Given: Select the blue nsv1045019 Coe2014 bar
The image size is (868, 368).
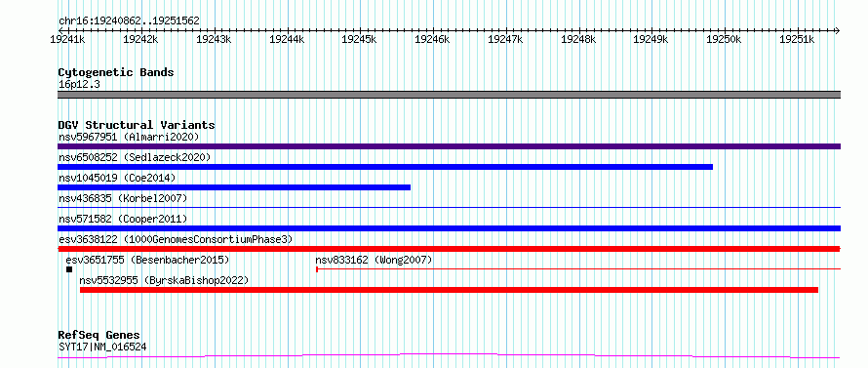Looking at the screenshot, I should [234, 187].
